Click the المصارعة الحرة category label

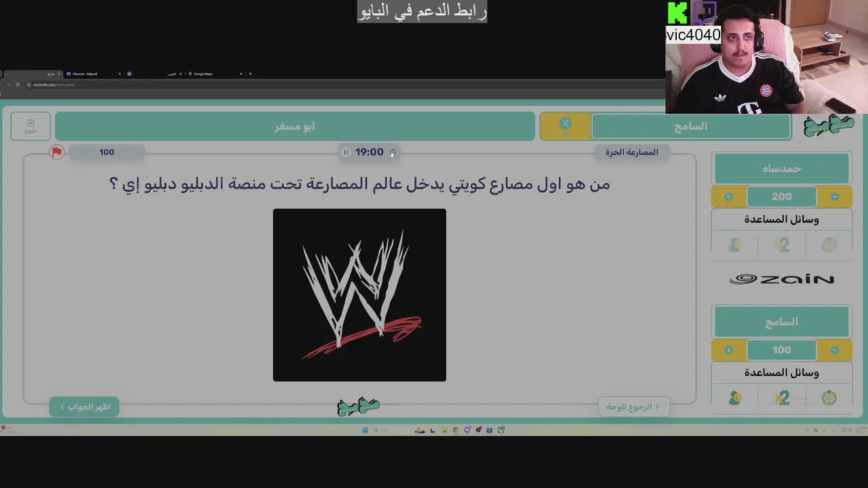tap(632, 152)
